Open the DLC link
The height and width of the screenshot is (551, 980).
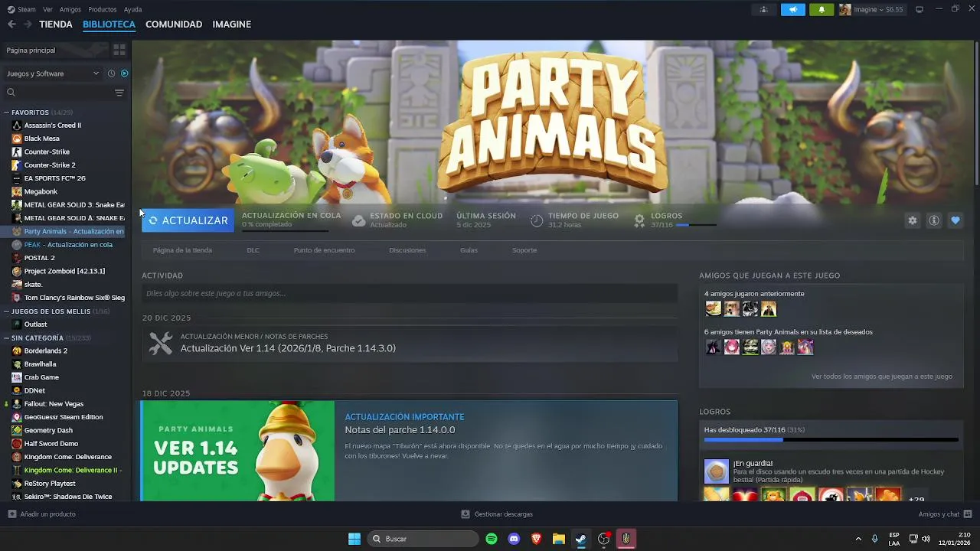point(253,250)
